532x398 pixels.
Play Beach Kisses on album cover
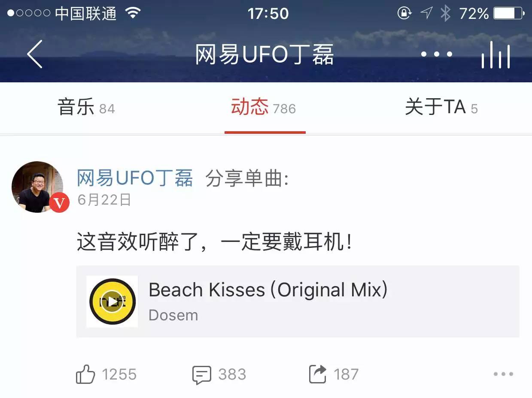(112, 302)
